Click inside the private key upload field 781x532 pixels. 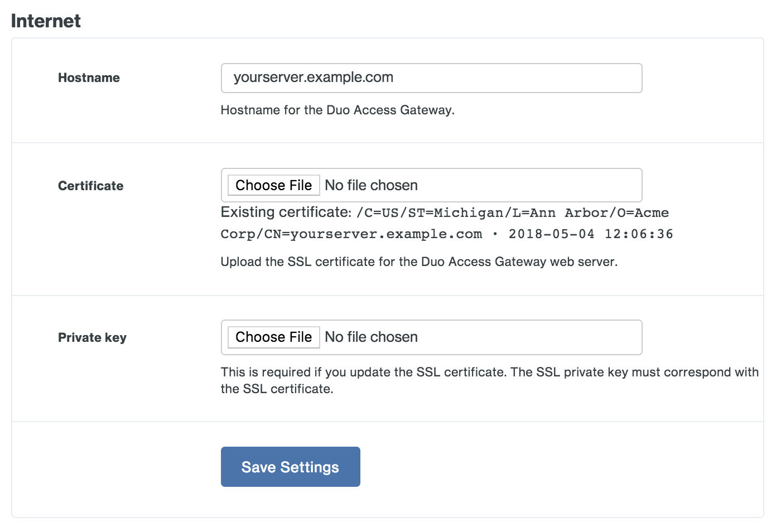point(502,337)
